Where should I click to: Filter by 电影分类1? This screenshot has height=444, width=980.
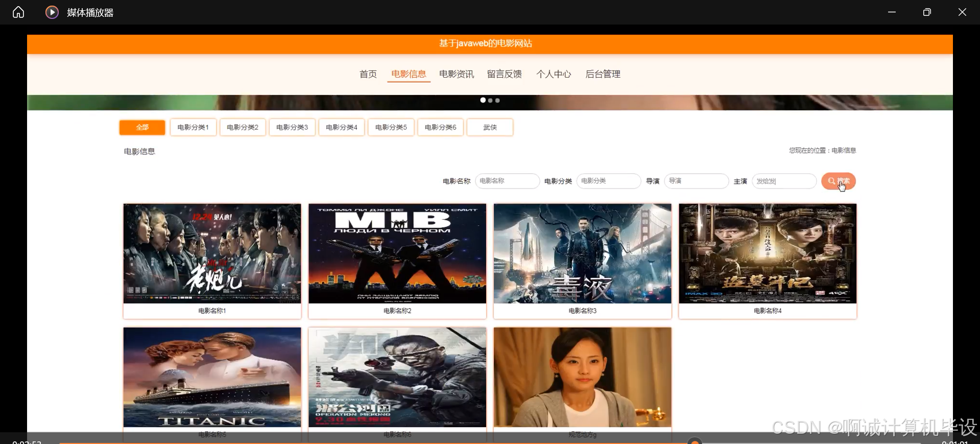[193, 127]
